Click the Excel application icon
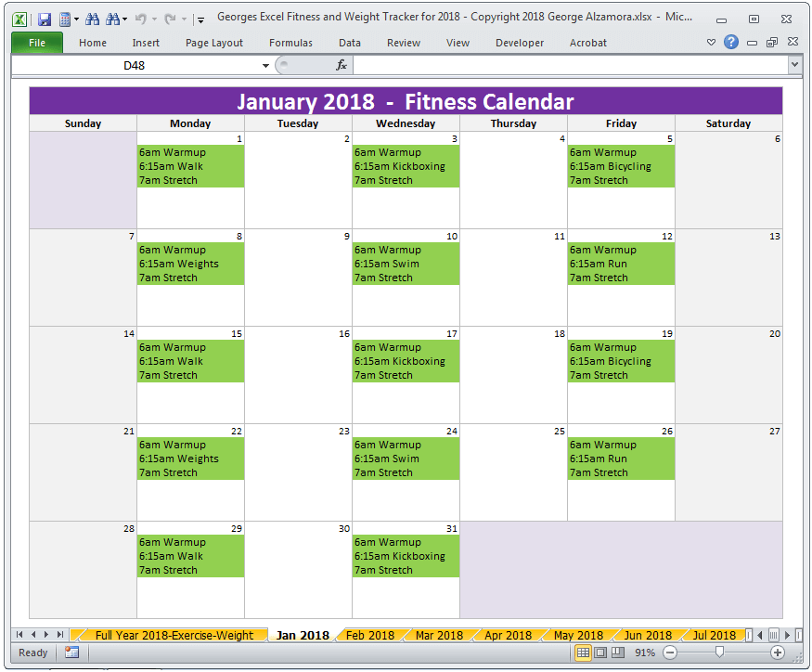812x672 pixels. [x=19, y=19]
